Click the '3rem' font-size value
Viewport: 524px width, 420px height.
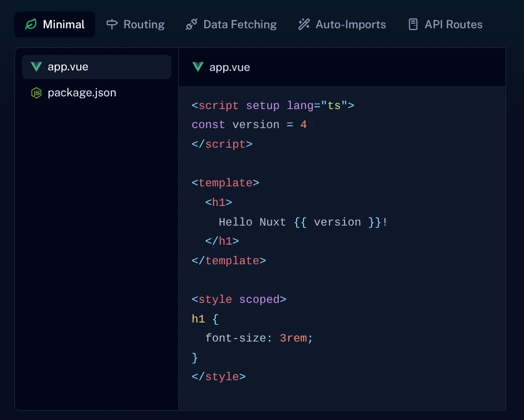293,339
